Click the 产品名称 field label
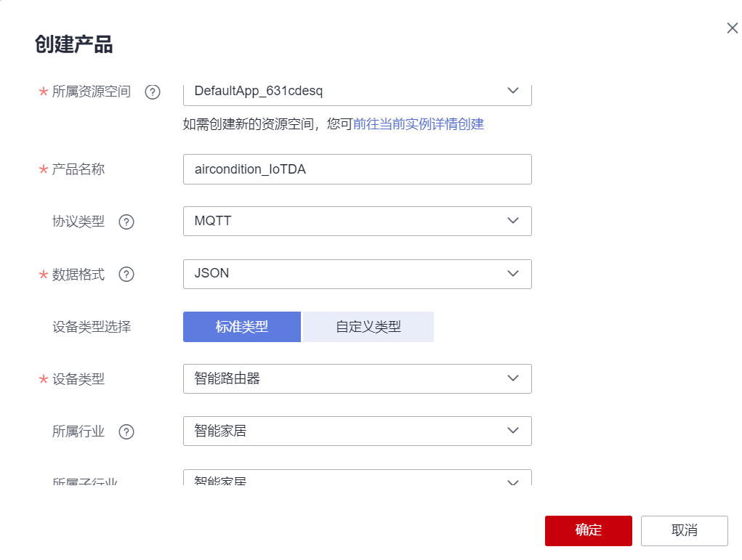742x560 pixels. (x=78, y=169)
